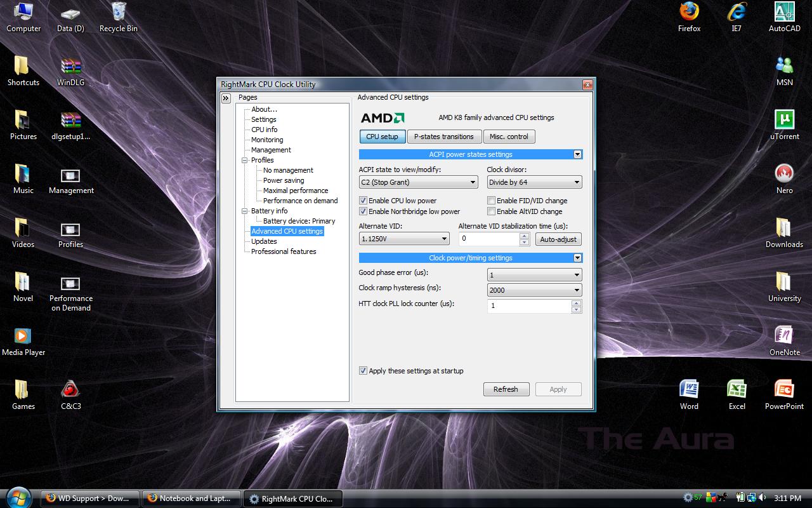Click the RMClock gear tray icon
The image size is (812, 508).
tap(688, 498)
